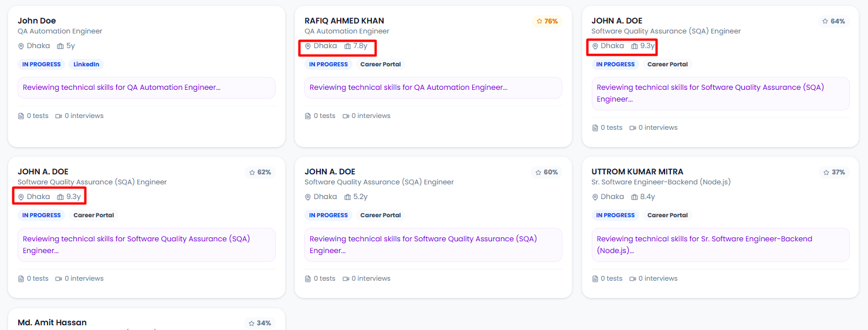Screen dimensions: 868x330
Task: Click the star icon on the 34% score badge
Action: click(252, 324)
